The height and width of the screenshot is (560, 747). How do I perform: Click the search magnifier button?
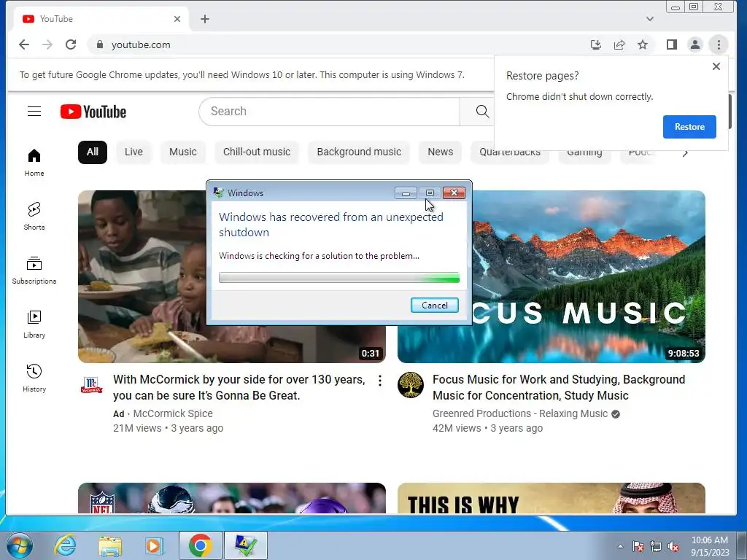click(x=482, y=112)
